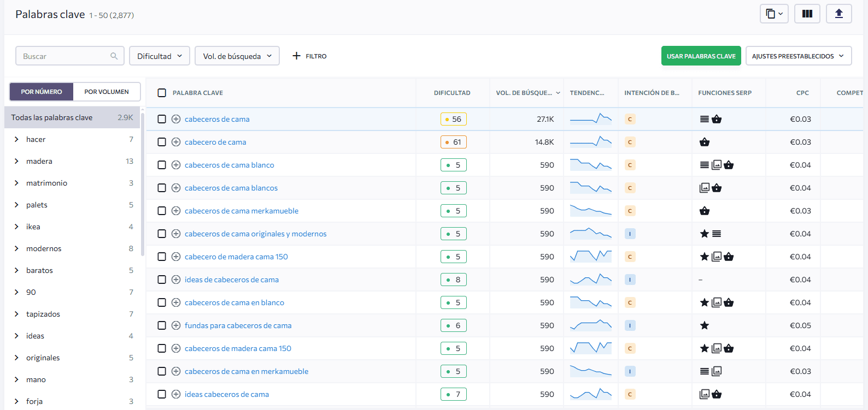The height and width of the screenshot is (410, 868).
Task: Open the Dificultad filter dropdown
Action: pyautogui.click(x=160, y=56)
